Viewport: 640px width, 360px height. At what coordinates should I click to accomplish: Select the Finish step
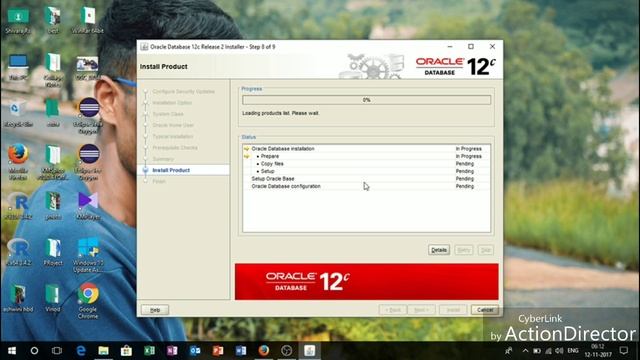(159, 181)
